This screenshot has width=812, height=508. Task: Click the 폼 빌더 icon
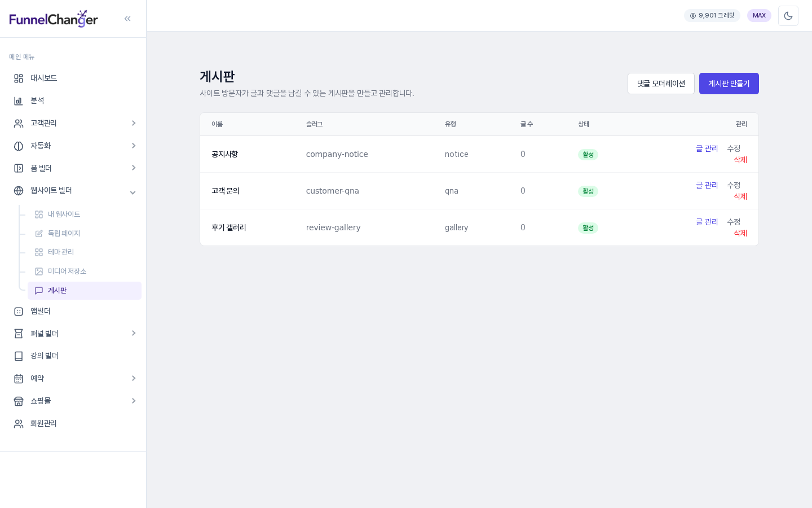19,168
